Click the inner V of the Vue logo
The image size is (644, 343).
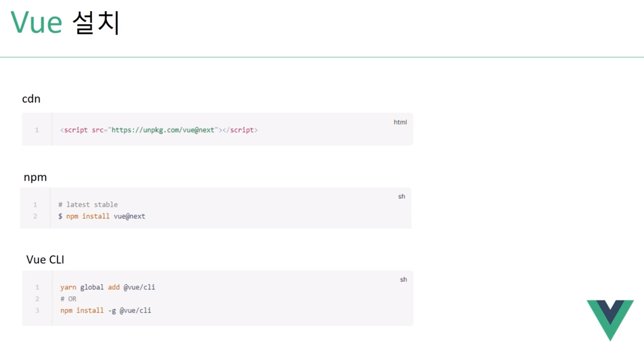[611, 310]
